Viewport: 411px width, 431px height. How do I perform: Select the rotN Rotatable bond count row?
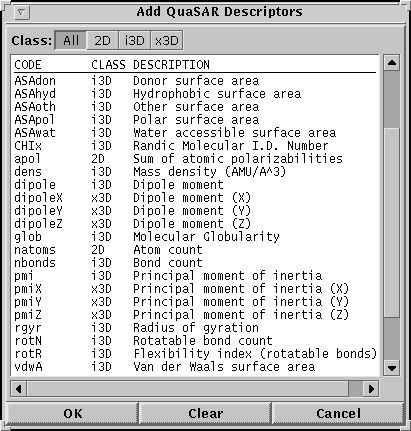click(x=195, y=341)
